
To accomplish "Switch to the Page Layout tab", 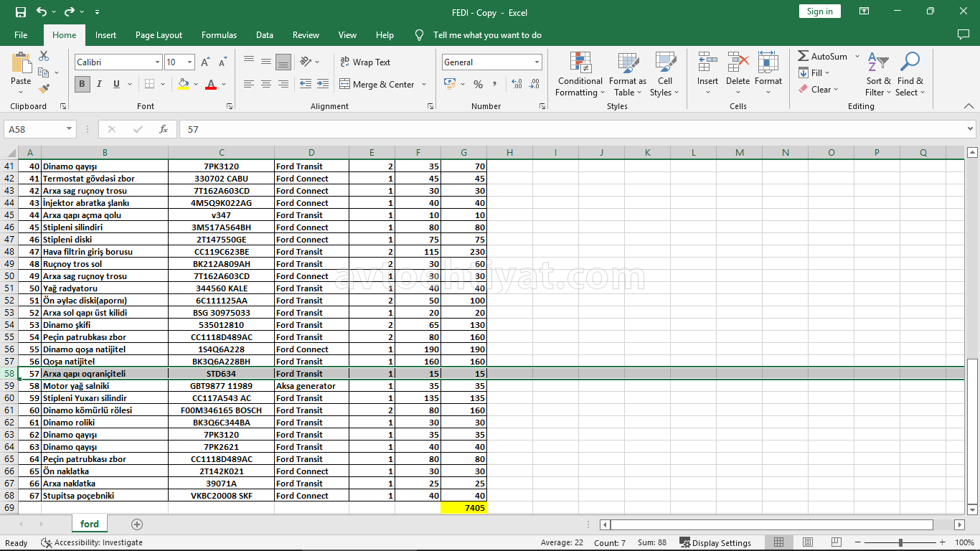I will click(x=159, y=35).
